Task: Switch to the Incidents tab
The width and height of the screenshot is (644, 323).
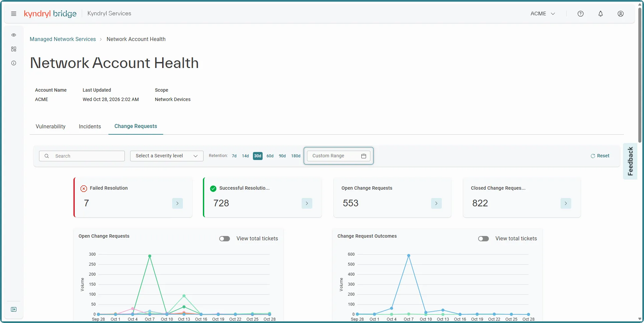Action: 90,127
